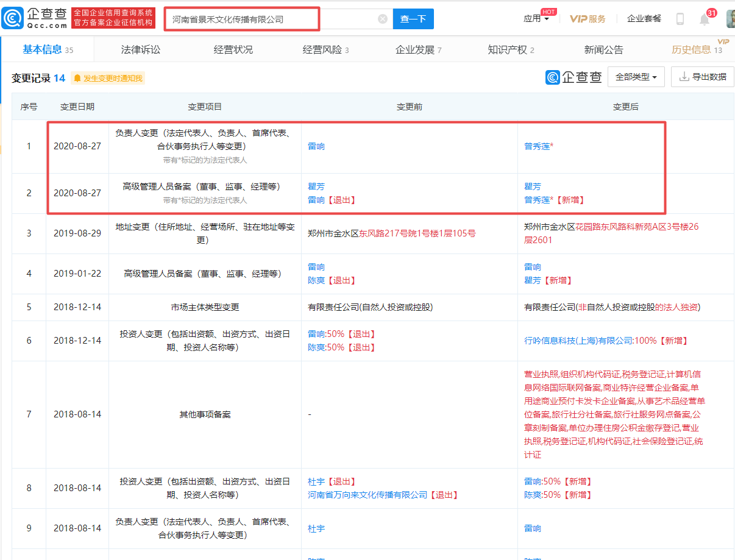Open the 应用 dropdown menu
The height and width of the screenshot is (560, 735).
(536, 19)
